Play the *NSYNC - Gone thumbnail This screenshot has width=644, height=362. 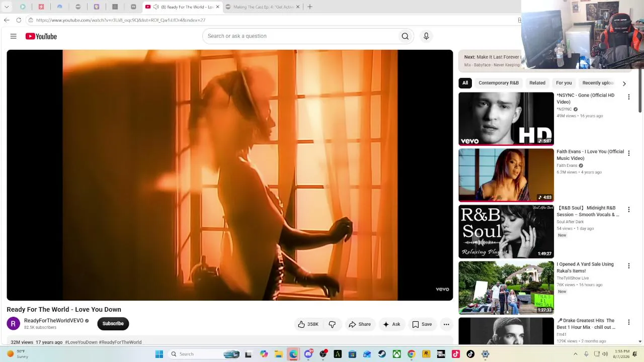[x=506, y=119]
